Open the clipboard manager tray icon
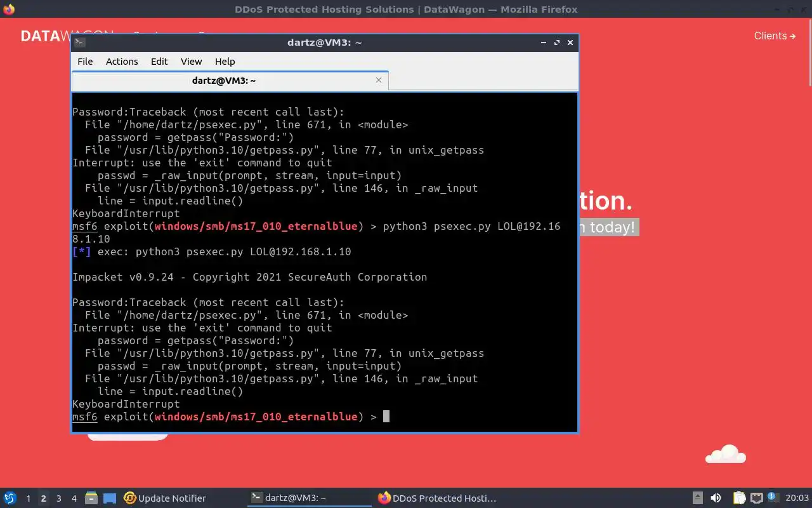 coord(740,498)
